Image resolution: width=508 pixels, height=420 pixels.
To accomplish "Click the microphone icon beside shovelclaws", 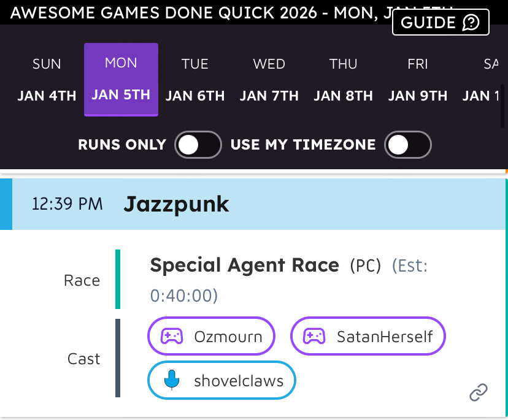I will tap(172, 381).
